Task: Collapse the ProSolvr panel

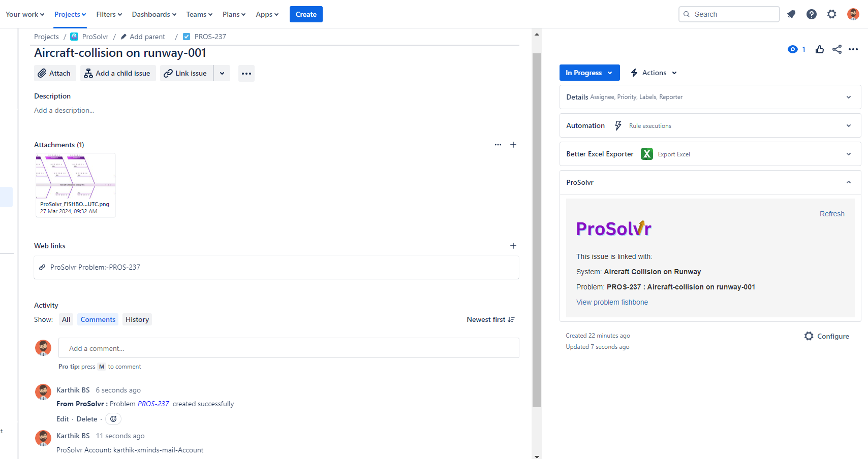Action: [710, 182]
